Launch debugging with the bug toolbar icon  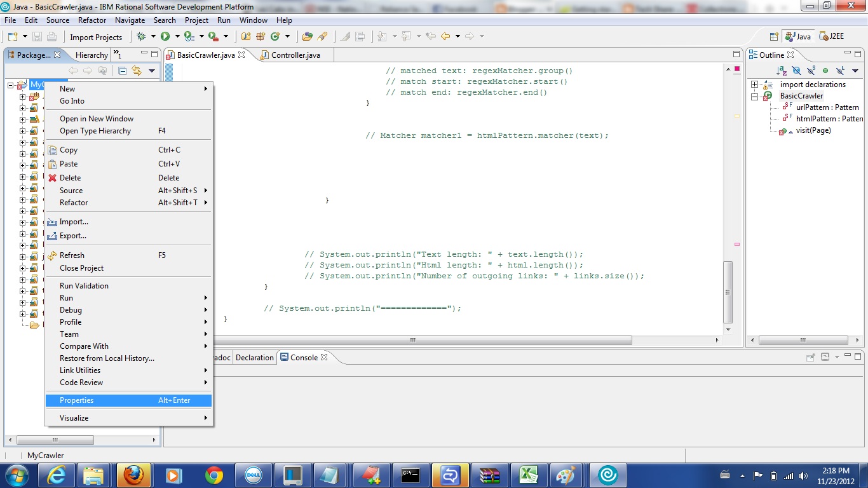click(x=141, y=37)
